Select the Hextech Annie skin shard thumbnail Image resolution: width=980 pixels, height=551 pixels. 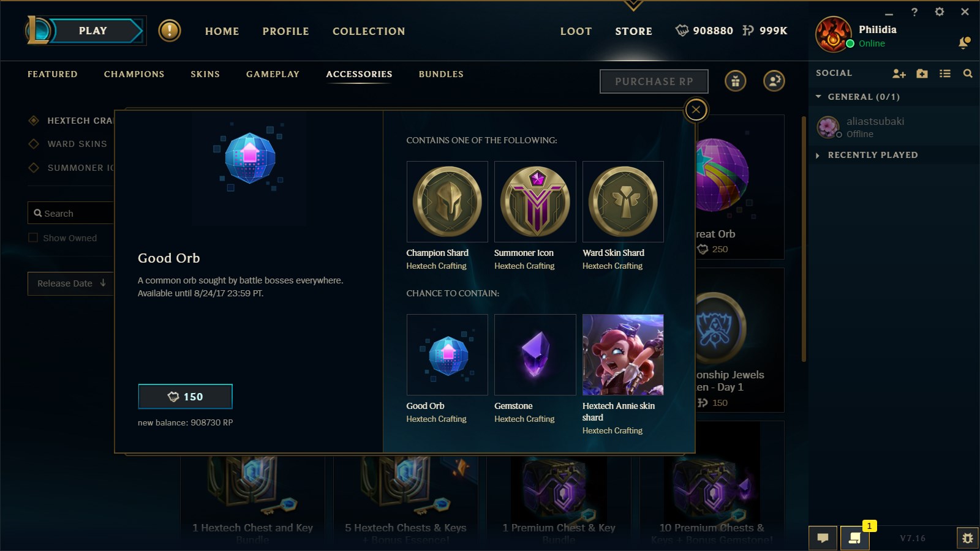(x=623, y=354)
